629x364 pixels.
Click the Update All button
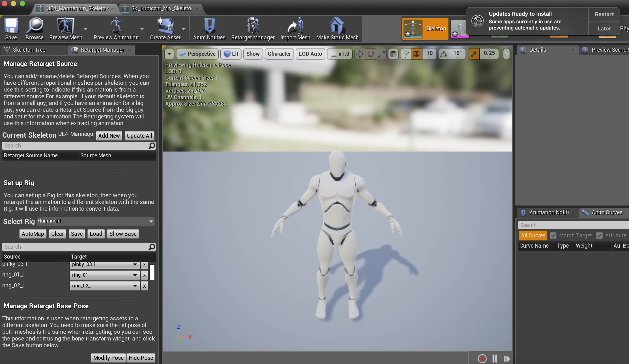click(x=139, y=136)
